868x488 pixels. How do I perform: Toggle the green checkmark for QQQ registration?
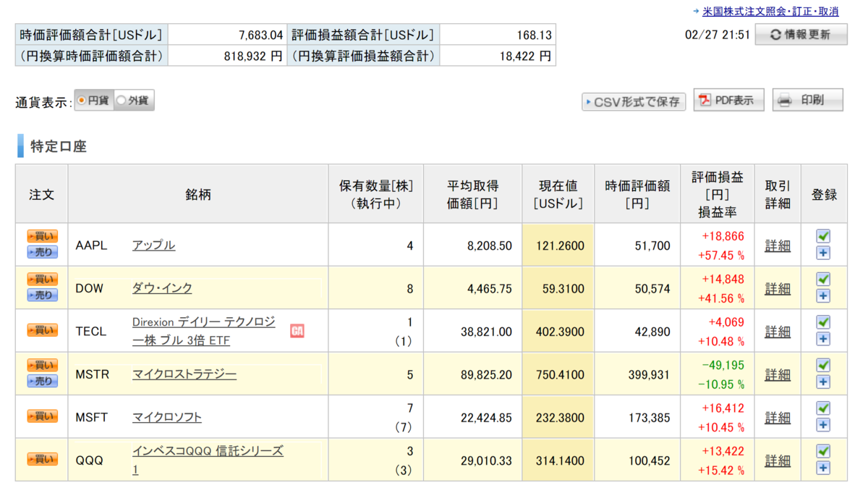tap(823, 451)
